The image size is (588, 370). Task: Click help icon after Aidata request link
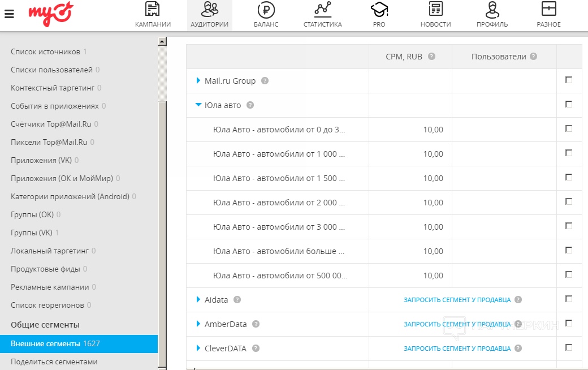(518, 299)
